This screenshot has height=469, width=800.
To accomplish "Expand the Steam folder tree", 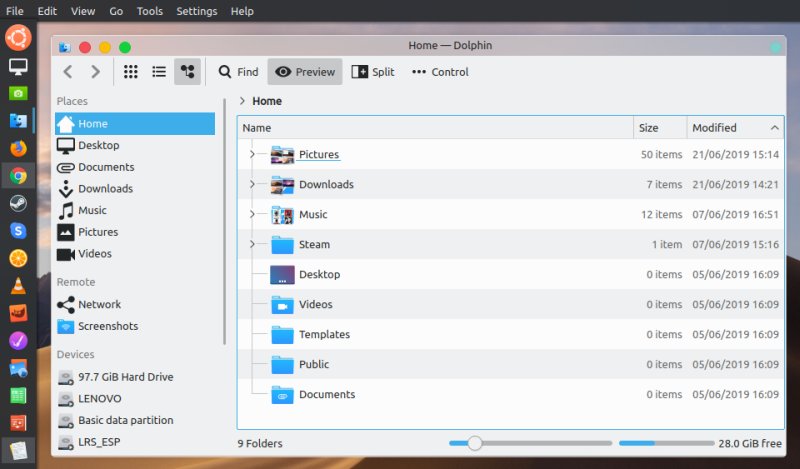I will point(252,245).
